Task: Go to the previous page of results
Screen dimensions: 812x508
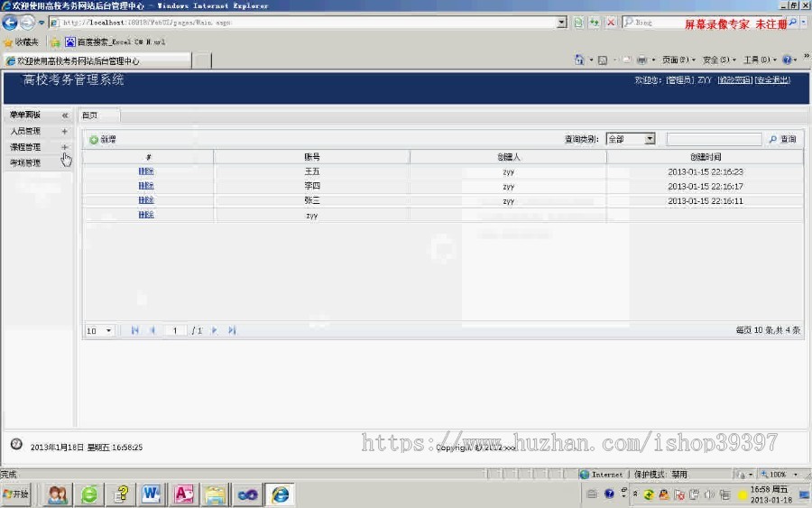Action: click(152, 330)
